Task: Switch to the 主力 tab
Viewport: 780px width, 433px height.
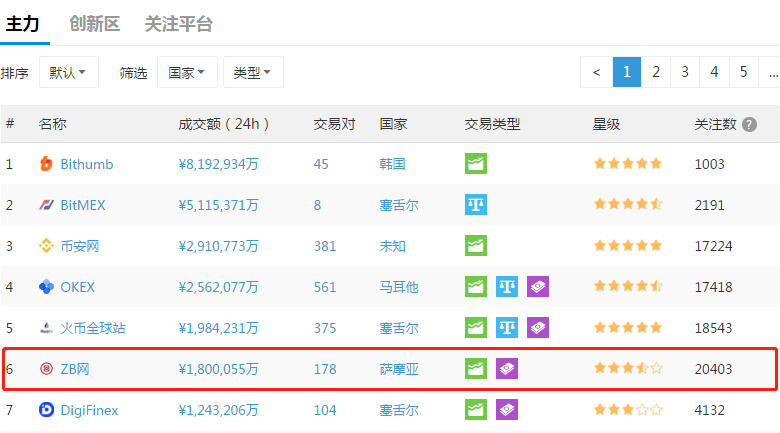Action: click(x=23, y=23)
